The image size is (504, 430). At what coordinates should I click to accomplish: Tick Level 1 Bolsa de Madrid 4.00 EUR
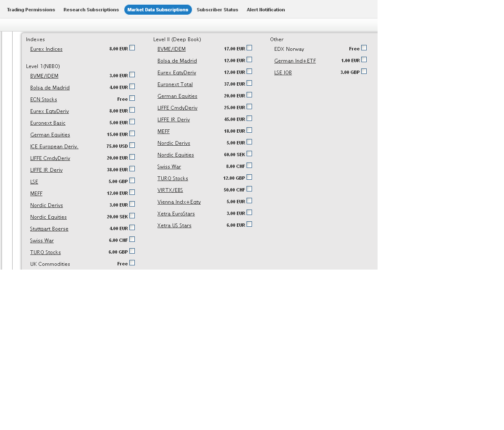132,87
